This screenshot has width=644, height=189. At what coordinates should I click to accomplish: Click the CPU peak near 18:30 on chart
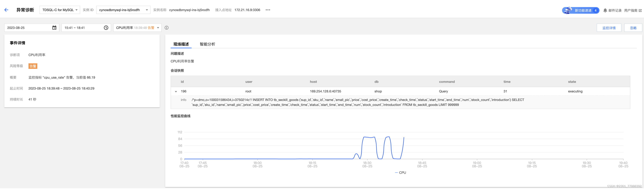369,137
